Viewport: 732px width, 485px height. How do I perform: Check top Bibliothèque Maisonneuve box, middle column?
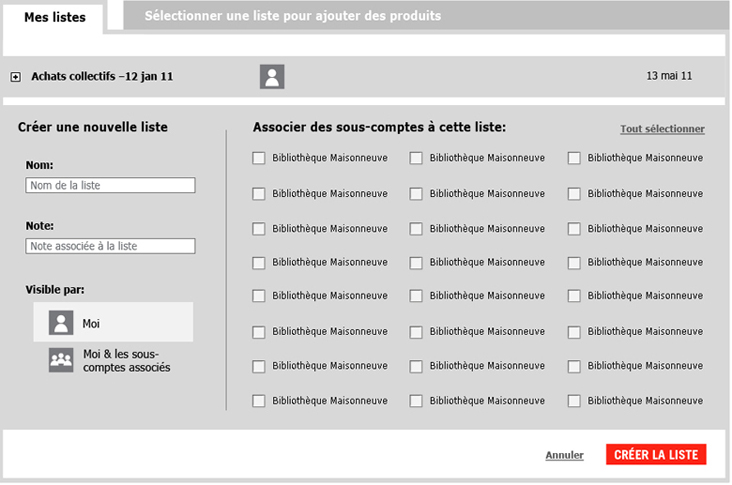pos(416,158)
